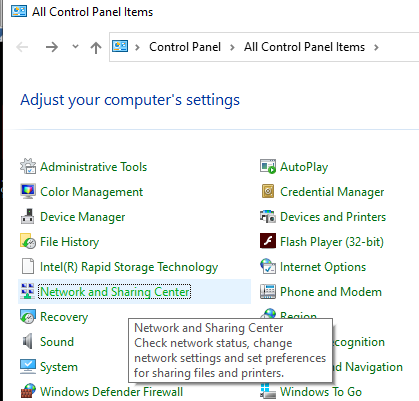Open the Devices and Printers icon
The width and height of the screenshot is (419, 401).
pyautogui.click(x=268, y=216)
